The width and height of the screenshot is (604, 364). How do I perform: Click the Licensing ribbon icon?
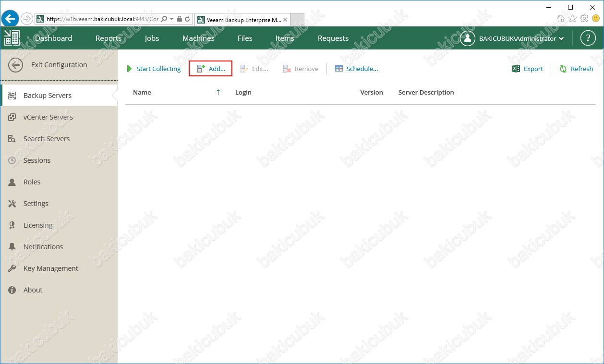[12, 225]
